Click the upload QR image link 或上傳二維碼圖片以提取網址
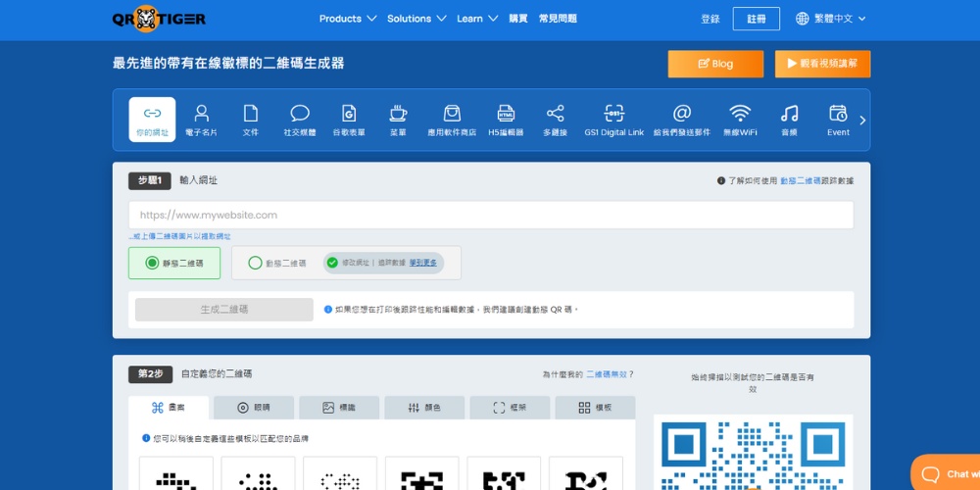The width and height of the screenshot is (980, 490). tap(180, 237)
